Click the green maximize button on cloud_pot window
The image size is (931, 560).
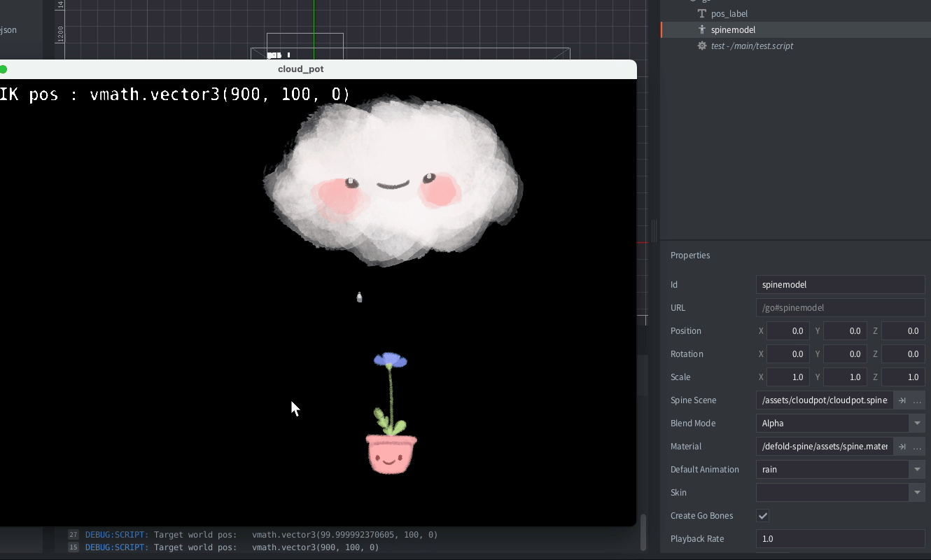click(3, 69)
